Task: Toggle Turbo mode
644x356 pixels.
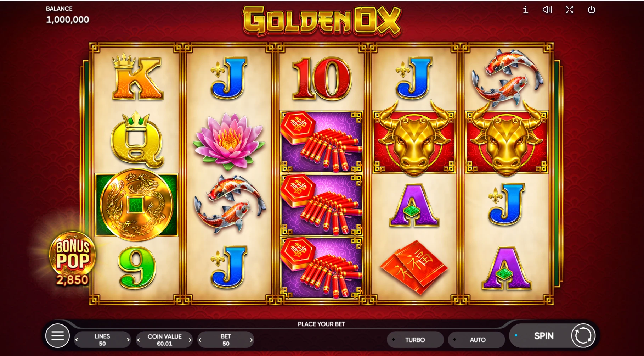Action: pos(415,340)
